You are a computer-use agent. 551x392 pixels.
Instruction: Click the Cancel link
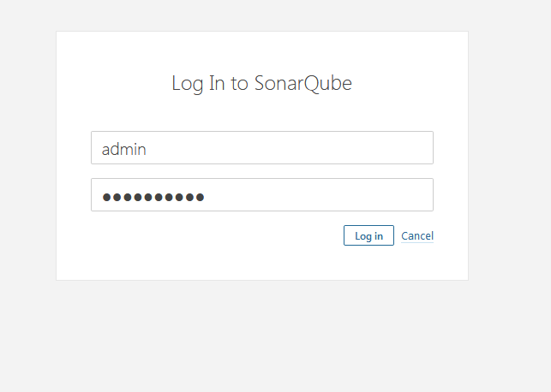(x=417, y=235)
